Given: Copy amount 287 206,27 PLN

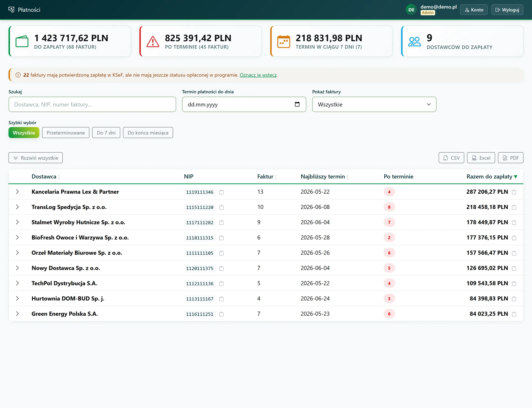Looking at the screenshot, I should click(514, 192).
